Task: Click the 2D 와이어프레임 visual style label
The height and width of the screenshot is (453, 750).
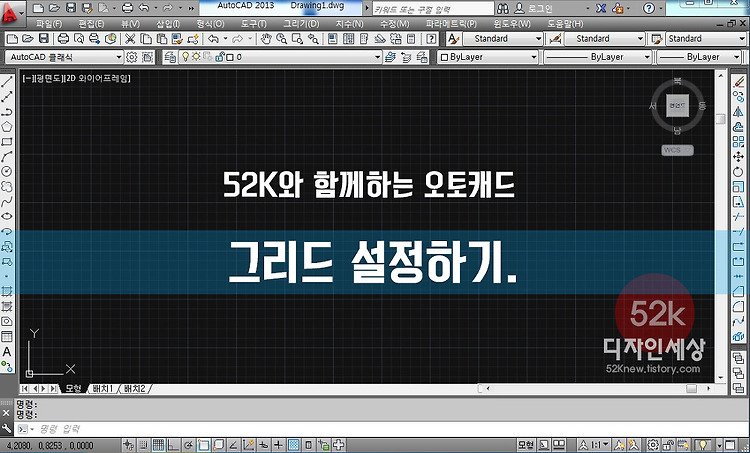Action: point(98,78)
